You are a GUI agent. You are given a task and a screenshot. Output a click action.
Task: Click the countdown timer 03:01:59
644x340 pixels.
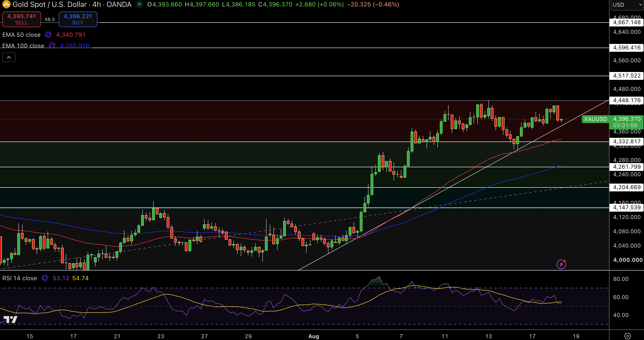pyautogui.click(x=625, y=125)
